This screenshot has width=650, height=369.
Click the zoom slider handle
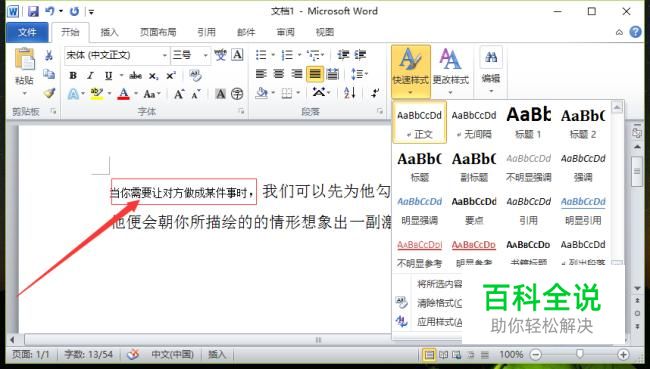pos(580,354)
